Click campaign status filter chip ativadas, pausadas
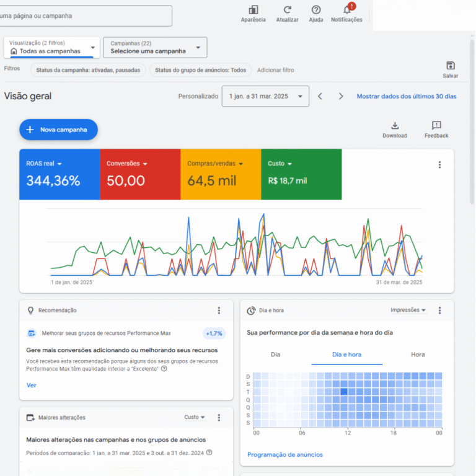 88,70
